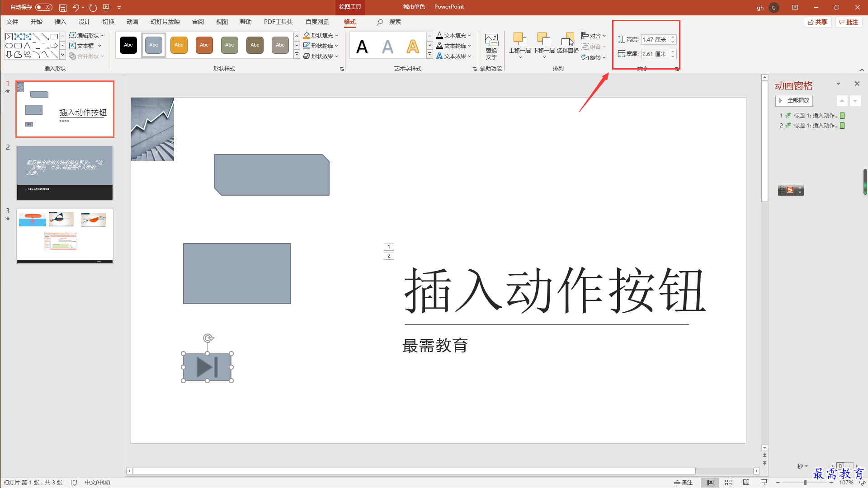Click the 共享 share button

coord(818,22)
